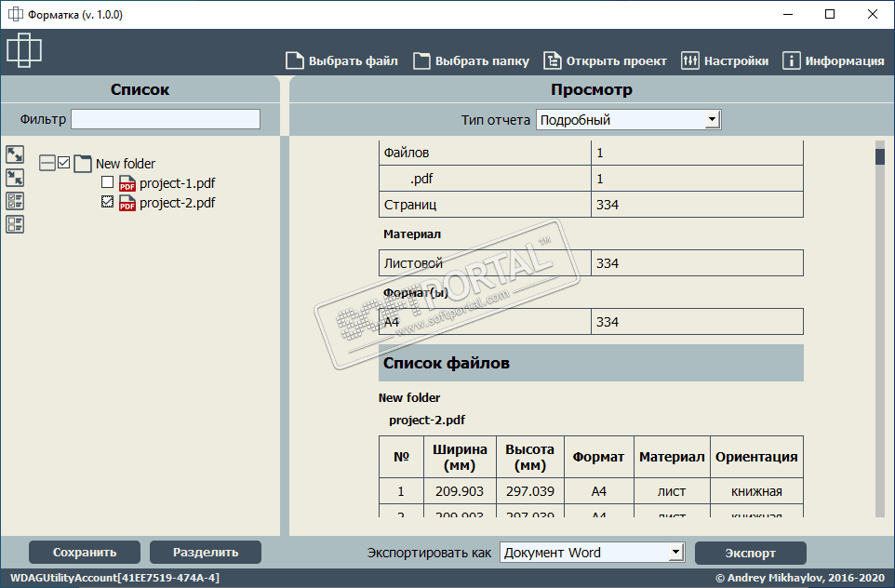Screen dimensions: 895x588
Task: Click the Список файлов section header
Action: click(591, 363)
